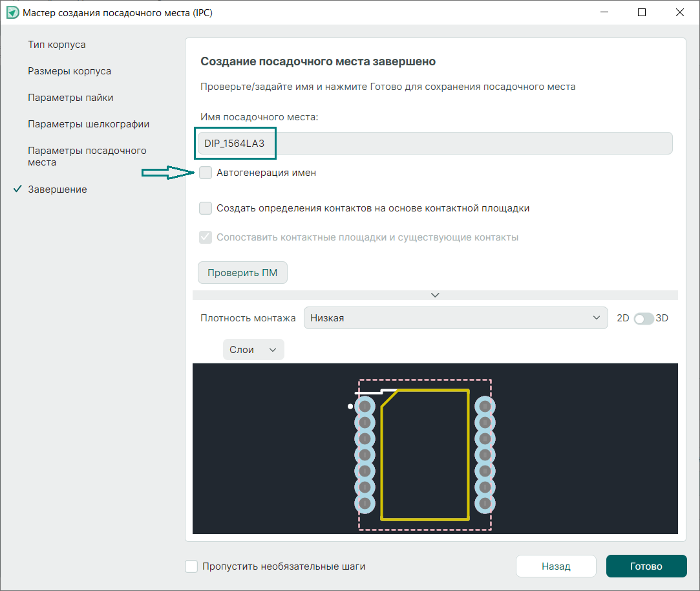This screenshot has width=700, height=591.
Task: Click the pin 1 marker dot in preview
Action: [350, 407]
